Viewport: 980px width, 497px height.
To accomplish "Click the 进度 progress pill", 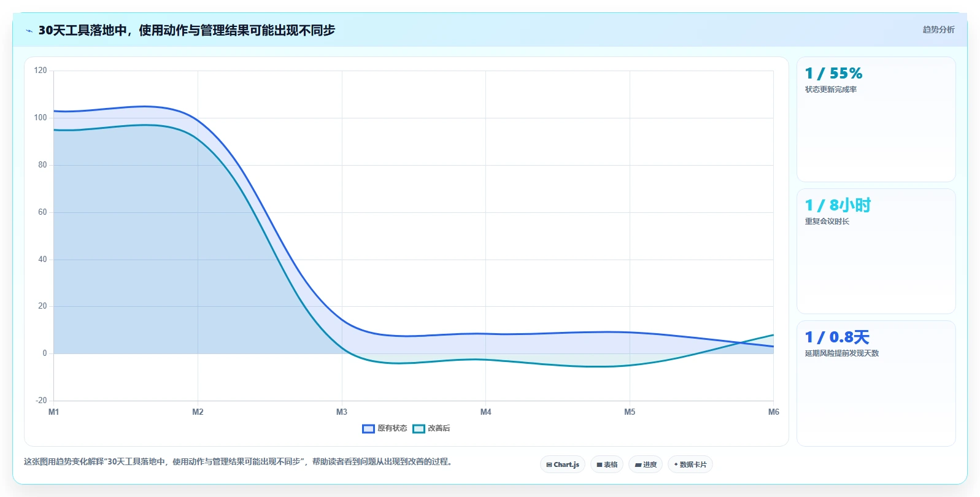I will click(646, 464).
